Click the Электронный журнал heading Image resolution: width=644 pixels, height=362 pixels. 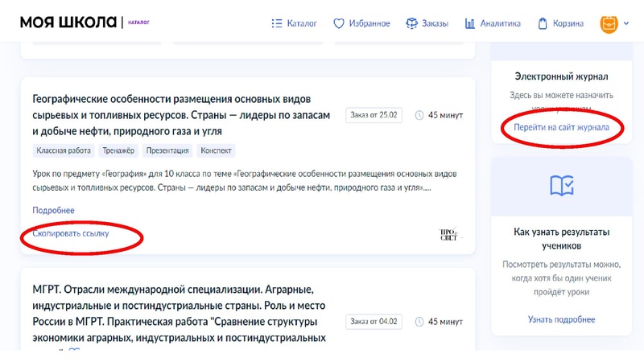(x=561, y=76)
